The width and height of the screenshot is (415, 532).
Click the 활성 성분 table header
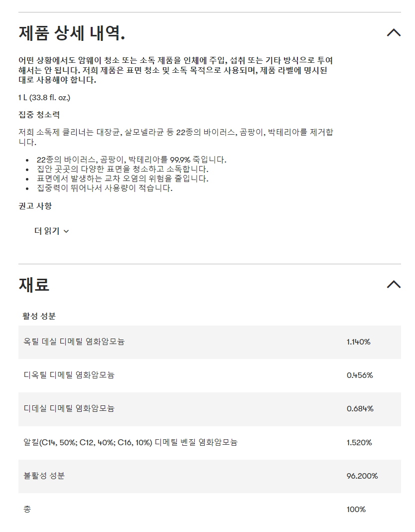[39, 316]
